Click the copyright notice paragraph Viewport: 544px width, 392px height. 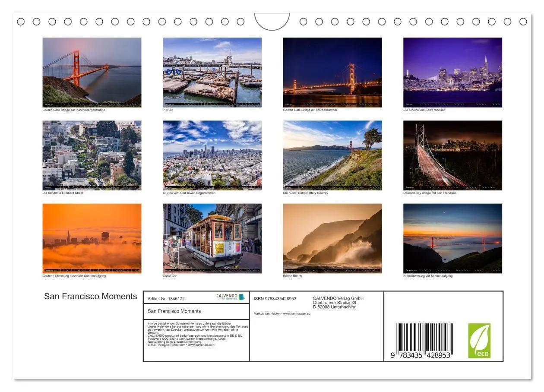coord(198,334)
